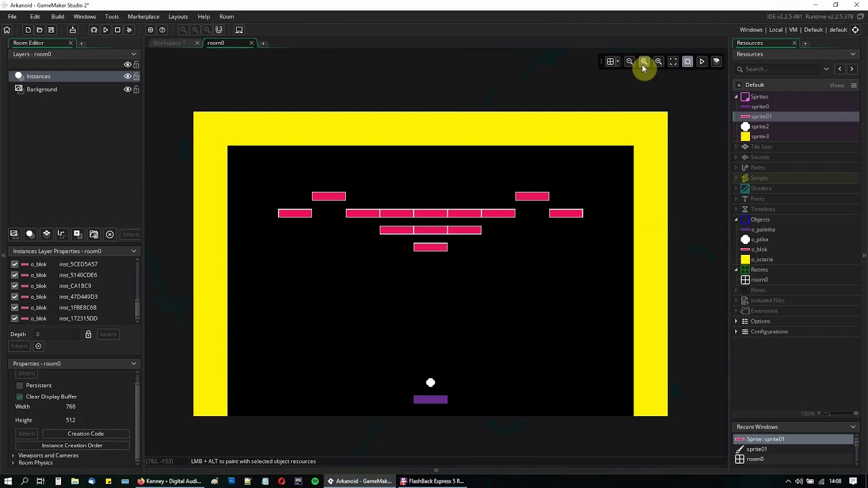Screen dimensions: 868x488
Task: Toggle the room grid icon
Action: [x=610, y=62]
